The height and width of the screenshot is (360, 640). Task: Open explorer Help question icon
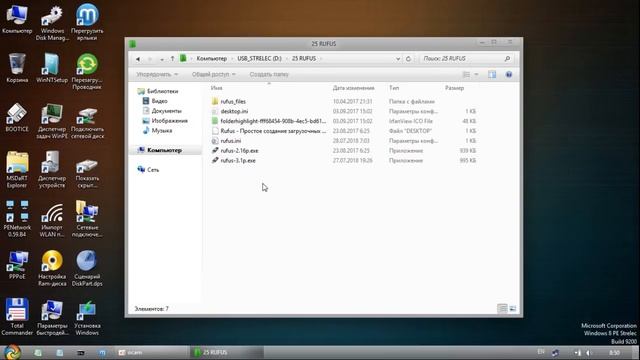pos(509,74)
